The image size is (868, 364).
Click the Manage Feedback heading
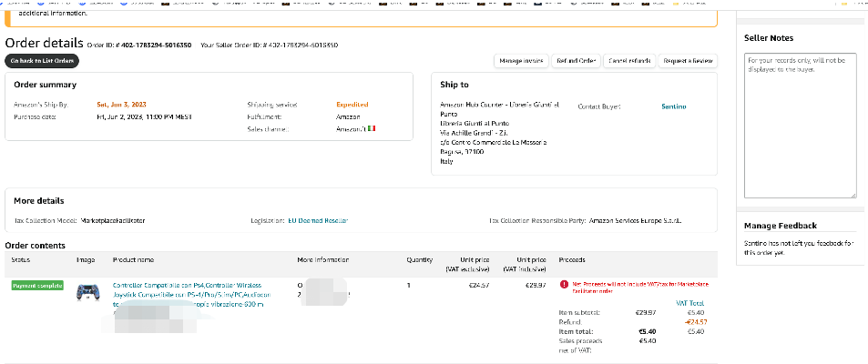coord(780,225)
